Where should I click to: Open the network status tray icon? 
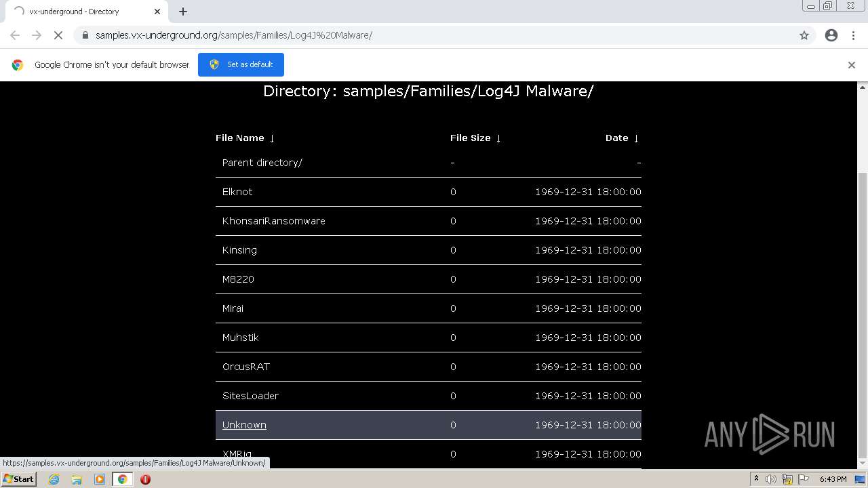tap(787, 479)
